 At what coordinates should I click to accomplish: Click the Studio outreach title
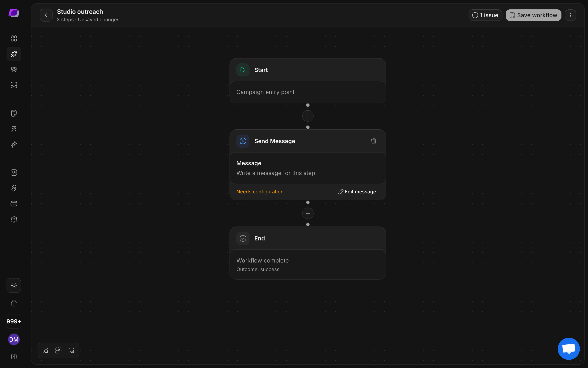coord(80,12)
